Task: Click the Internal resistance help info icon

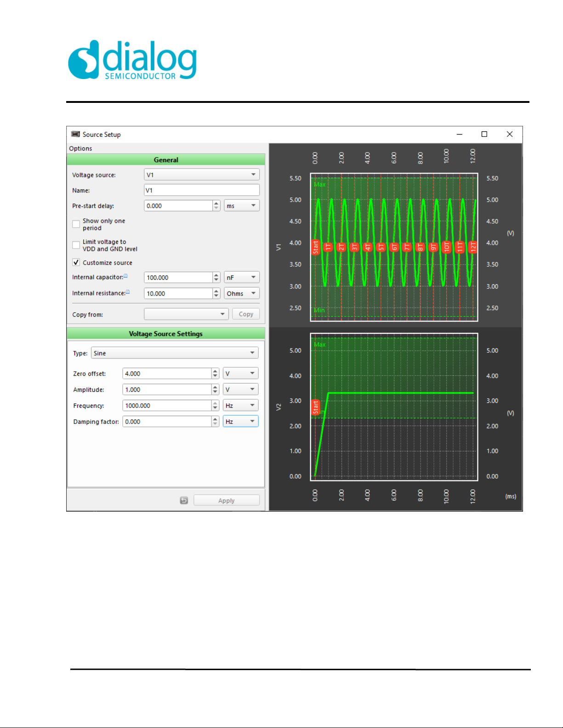Action: [128, 292]
